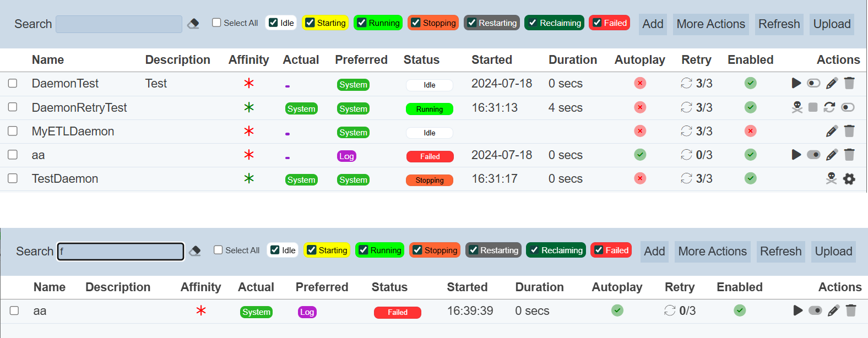Viewport: 868px width, 338px height.
Task: Check Select All in the top panel
Action: tap(216, 23)
